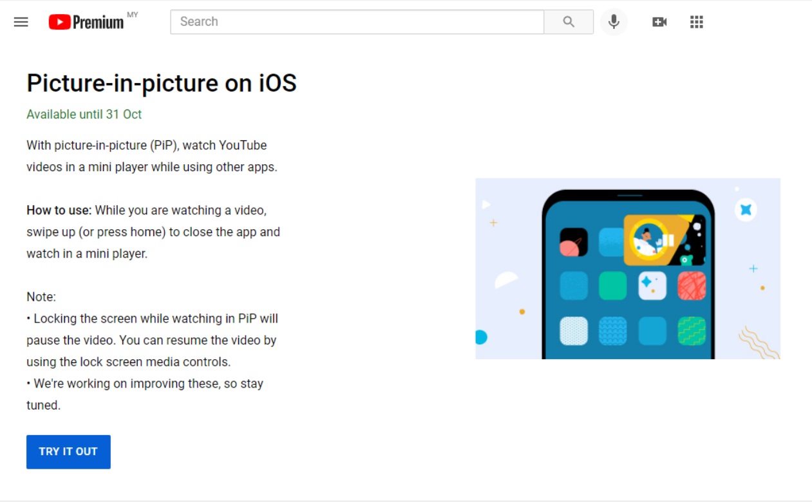Click the picture-in-picture phone illustration
Viewport: 812px width, 504px height.
pos(628,268)
